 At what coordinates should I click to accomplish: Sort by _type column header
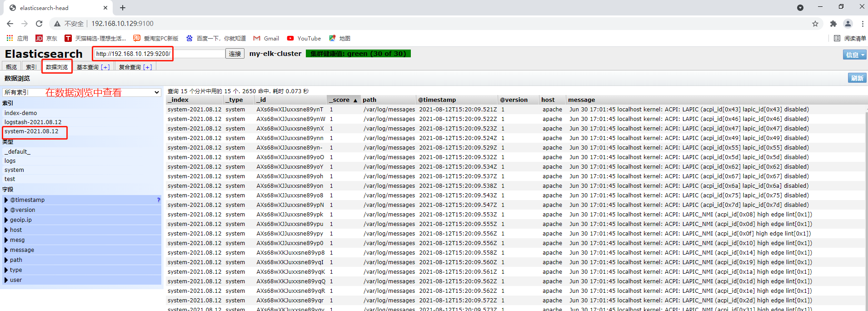(x=239, y=100)
